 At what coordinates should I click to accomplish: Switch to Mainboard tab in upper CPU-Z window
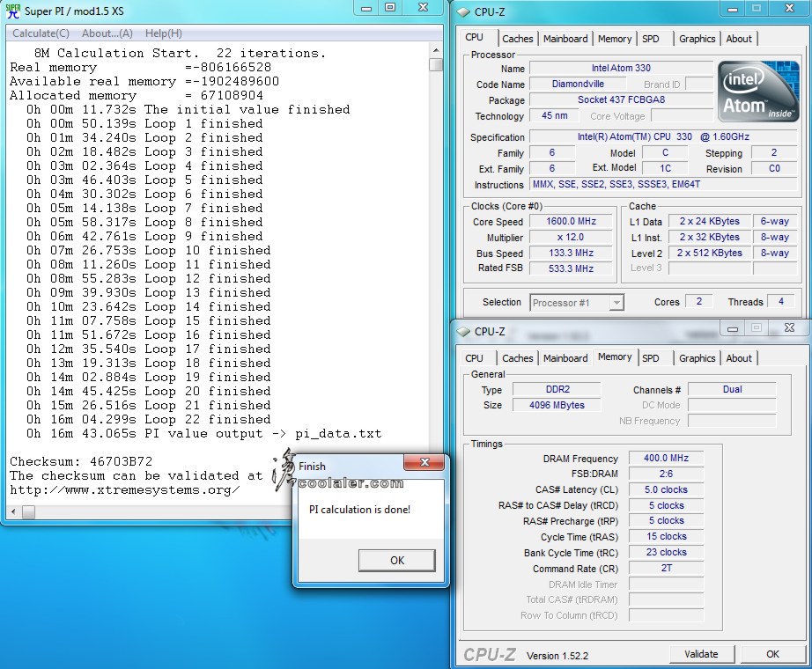[x=565, y=39]
